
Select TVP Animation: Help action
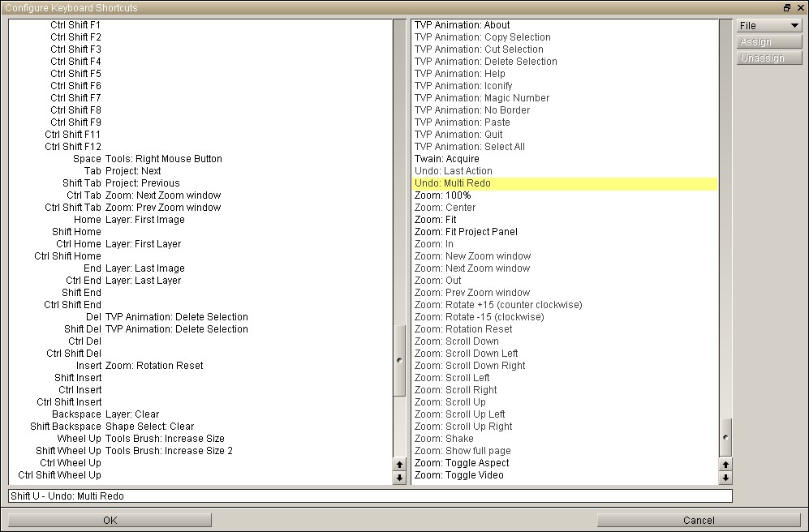tap(565, 73)
